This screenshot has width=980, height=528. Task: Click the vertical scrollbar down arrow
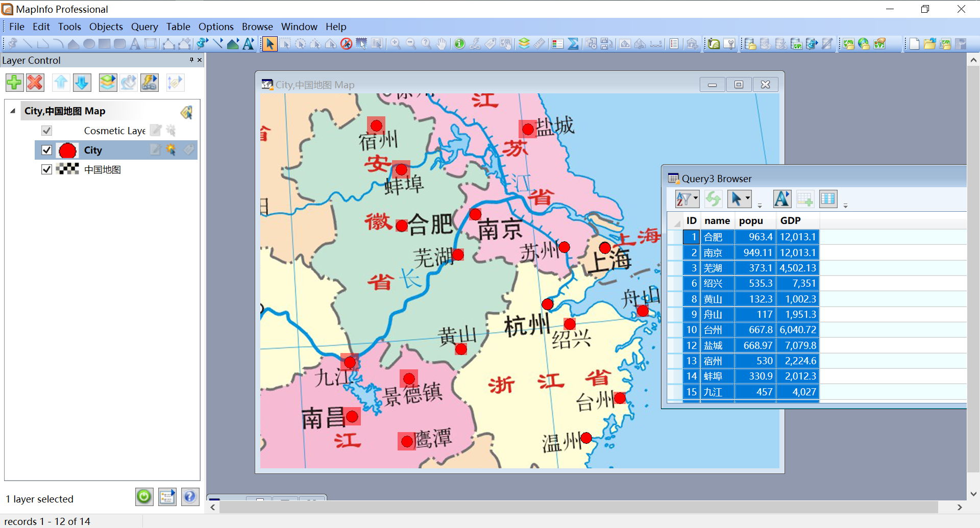pyautogui.click(x=973, y=494)
